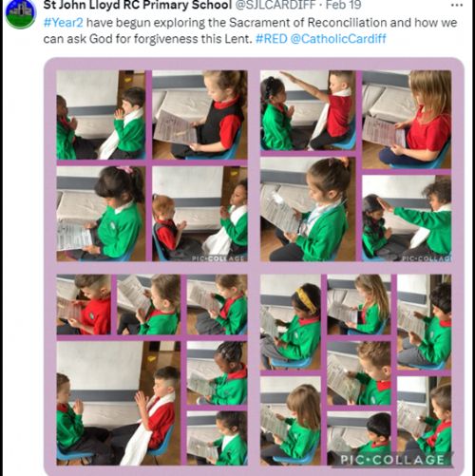
Task: Follow the #RED hashtag
Action: click(x=272, y=39)
